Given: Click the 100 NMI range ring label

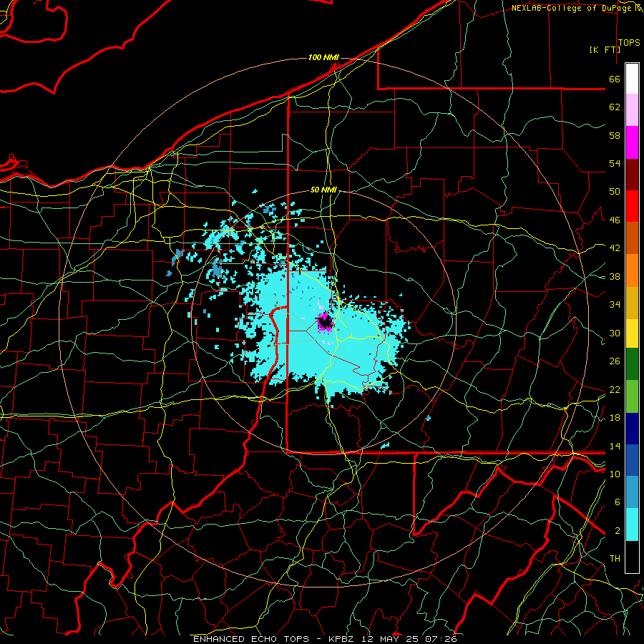Looking at the screenshot, I should click(323, 57).
